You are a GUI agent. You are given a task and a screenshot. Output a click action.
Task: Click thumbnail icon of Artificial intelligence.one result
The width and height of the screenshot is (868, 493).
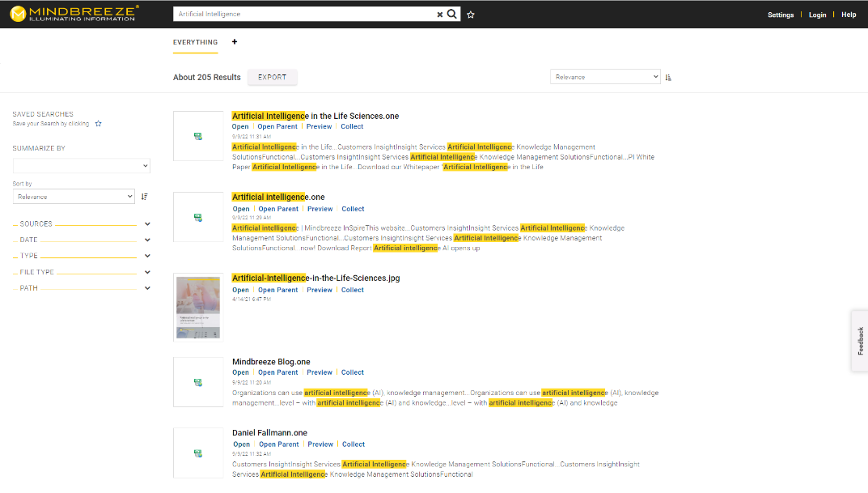pos(198,218)
